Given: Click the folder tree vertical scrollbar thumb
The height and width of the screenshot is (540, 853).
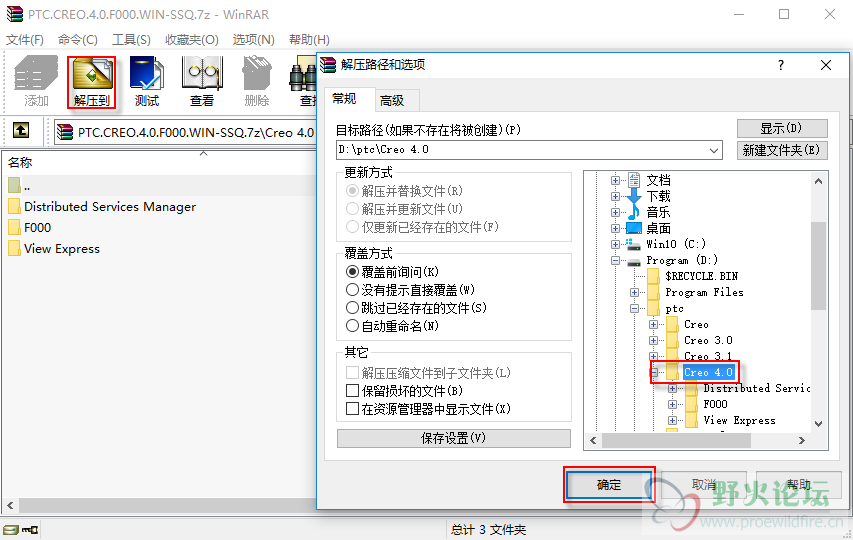Looking at the screenshot, I should (818, 265).
